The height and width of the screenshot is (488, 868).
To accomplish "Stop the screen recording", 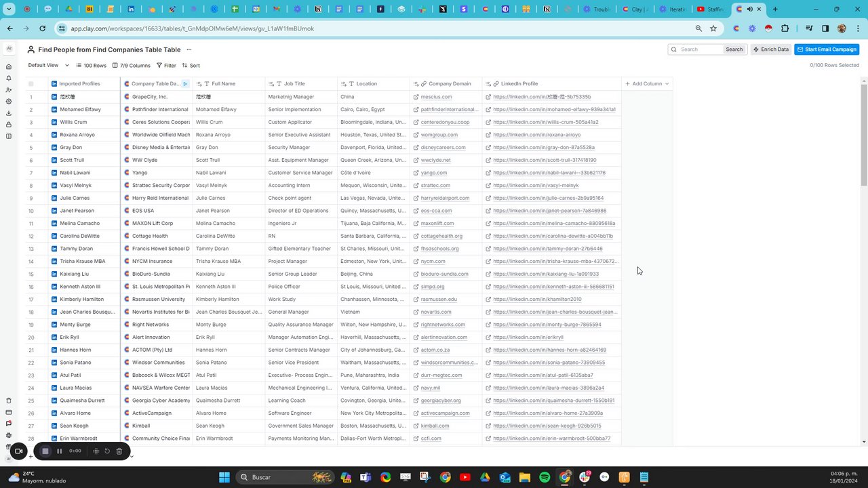I will pos(45,451).
